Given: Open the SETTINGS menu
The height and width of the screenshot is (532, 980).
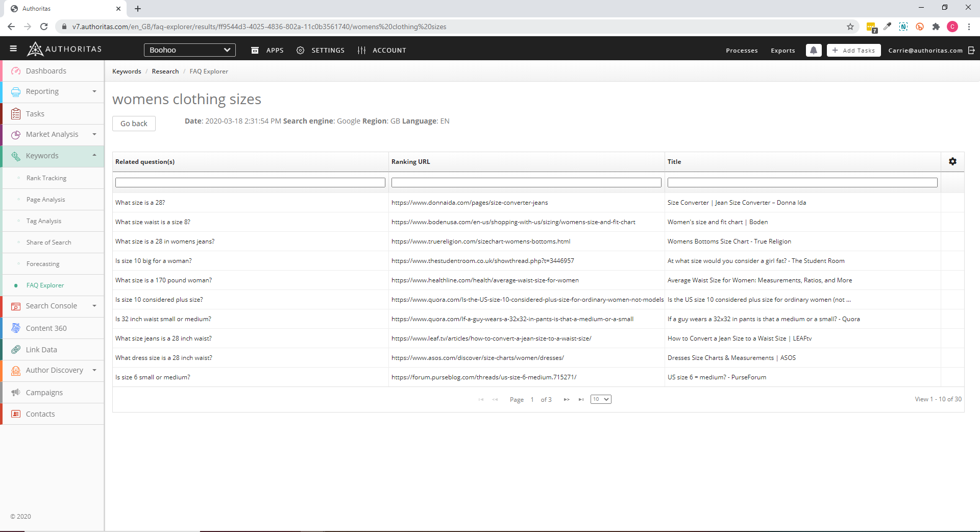Looking at the screenshot, I should pyautogui.click(x=321, y=50).
